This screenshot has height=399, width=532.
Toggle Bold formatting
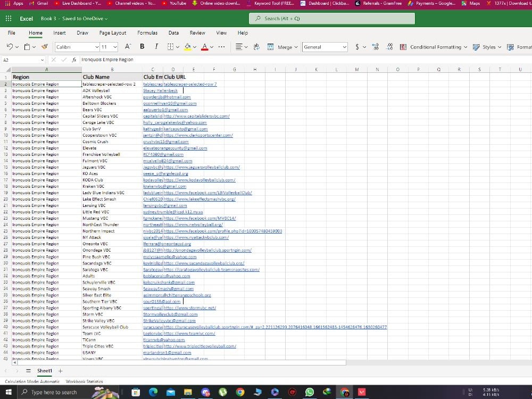[142, 46]
